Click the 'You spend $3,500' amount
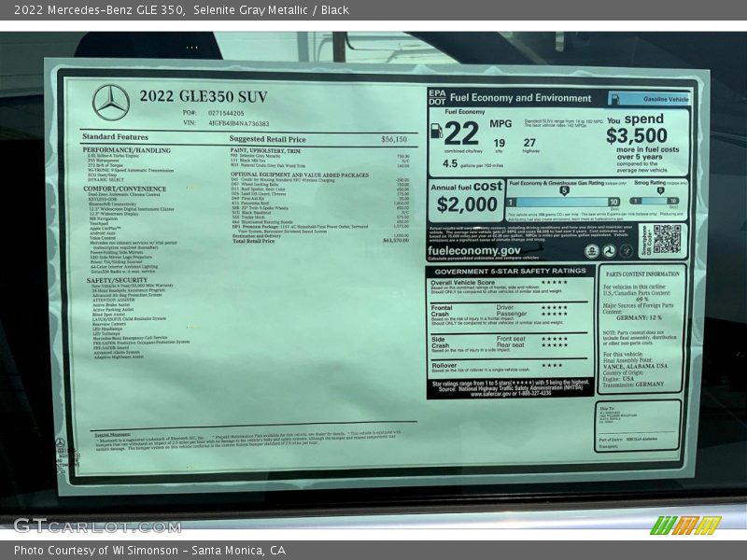 click(637, 135)
